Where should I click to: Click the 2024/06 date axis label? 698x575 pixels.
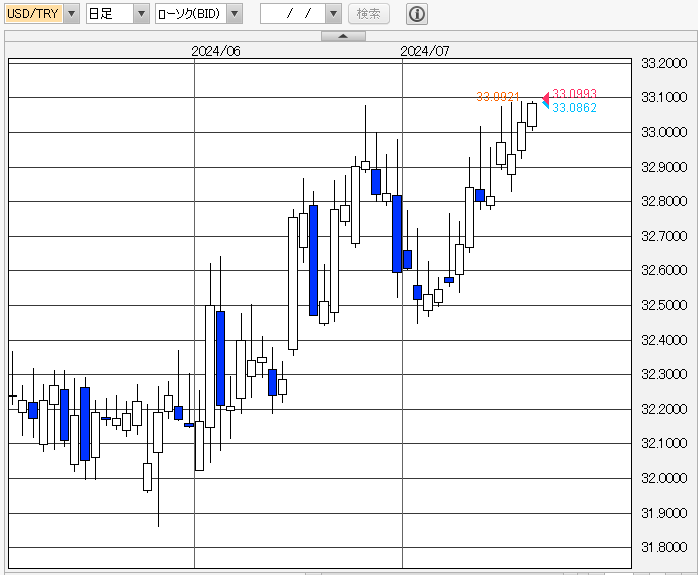click(216, 51)
